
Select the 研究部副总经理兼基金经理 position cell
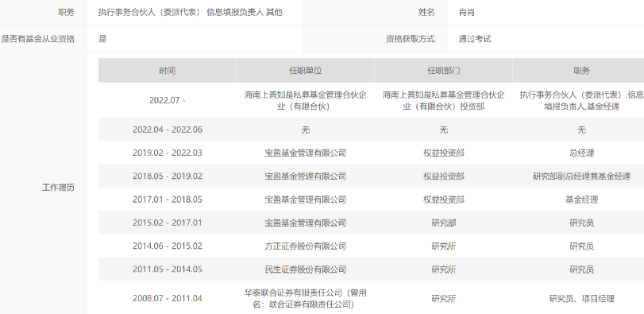pos(581,176)
